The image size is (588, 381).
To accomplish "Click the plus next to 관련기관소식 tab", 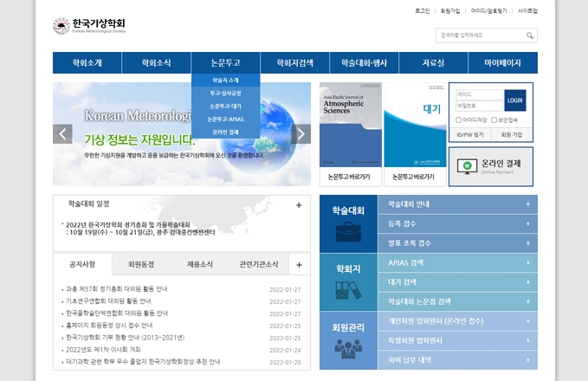I will click(x=299, y=264).
